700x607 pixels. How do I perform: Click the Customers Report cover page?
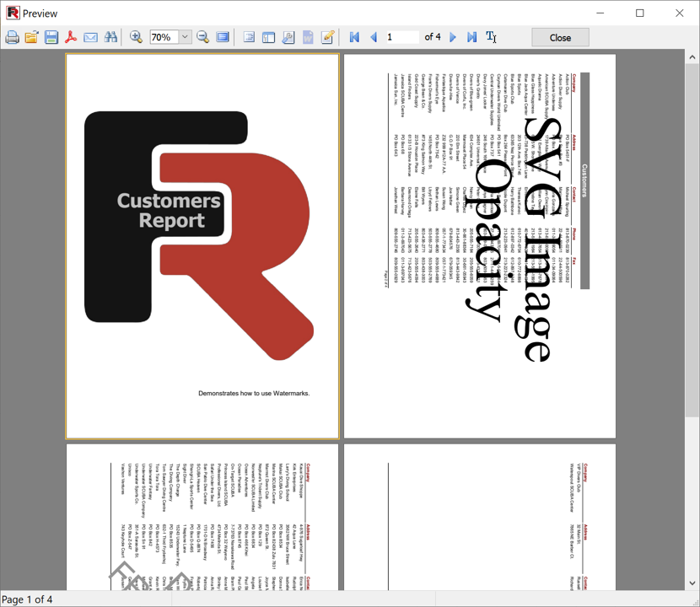click(x=202, y=246)
